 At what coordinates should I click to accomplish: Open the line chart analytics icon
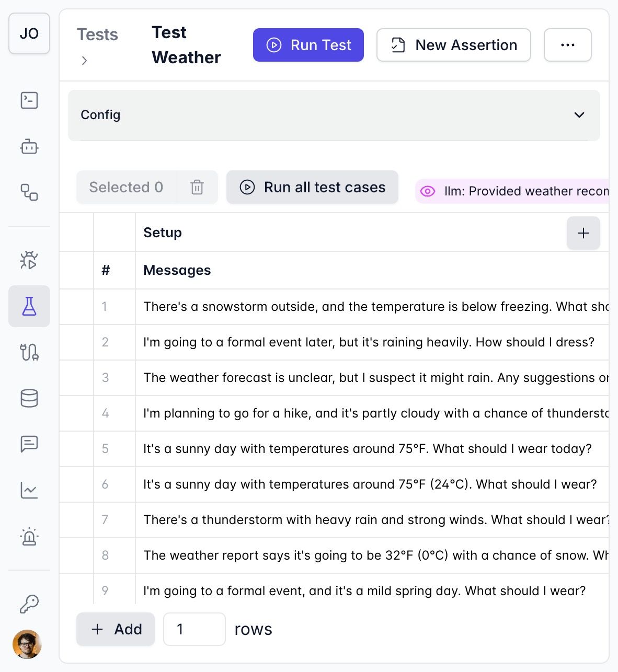[29, 490]
